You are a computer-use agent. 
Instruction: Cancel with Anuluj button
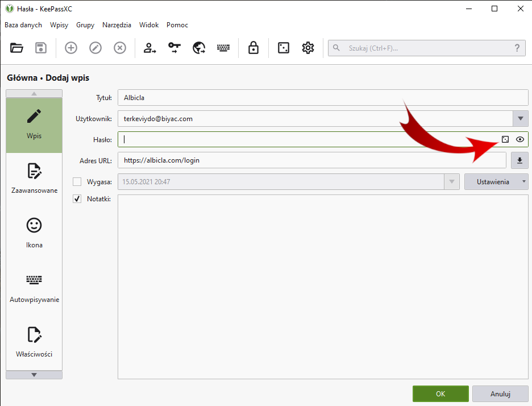click(500, 394)
